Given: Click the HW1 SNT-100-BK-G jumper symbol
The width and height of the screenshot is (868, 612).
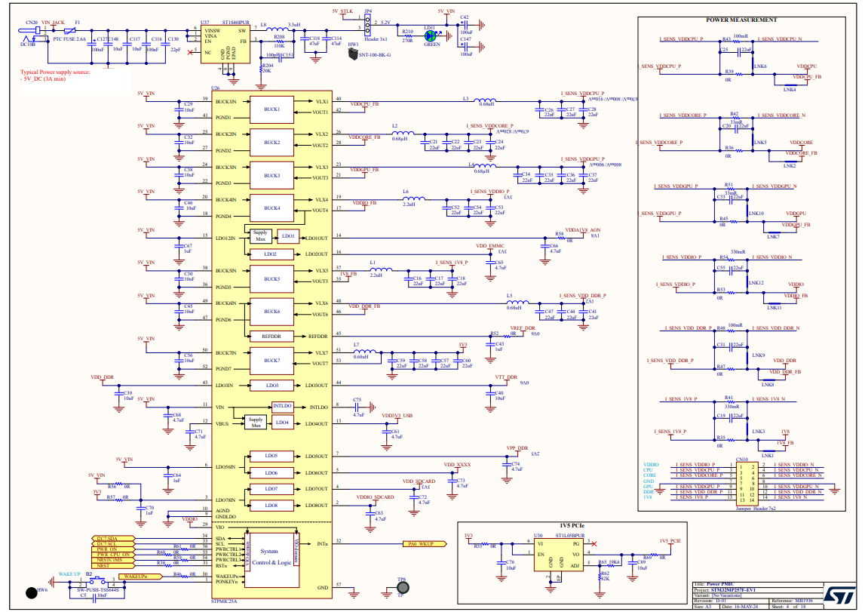Looking at the screenshot, I should [353, 54].
